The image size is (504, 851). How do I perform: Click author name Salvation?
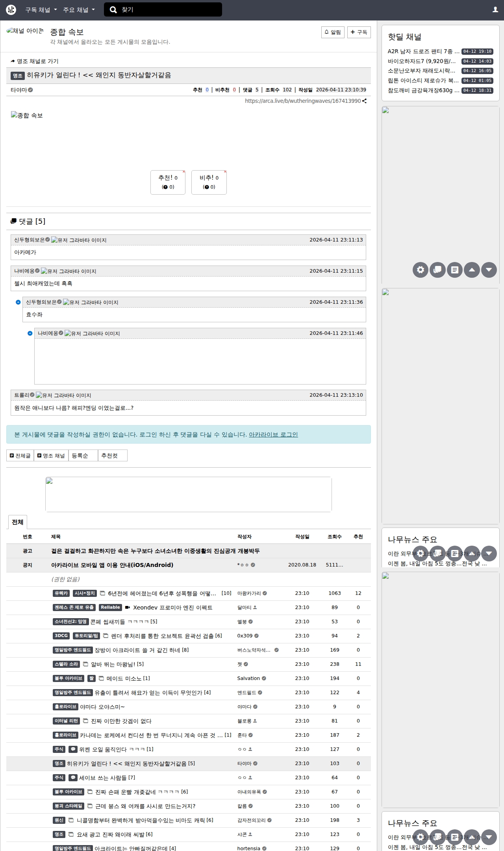(248, 678)
